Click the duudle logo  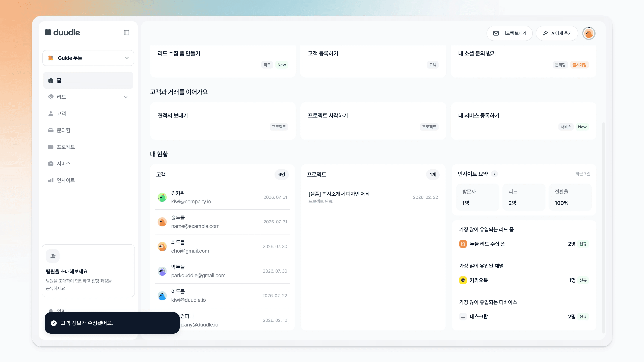click(62, 33)
